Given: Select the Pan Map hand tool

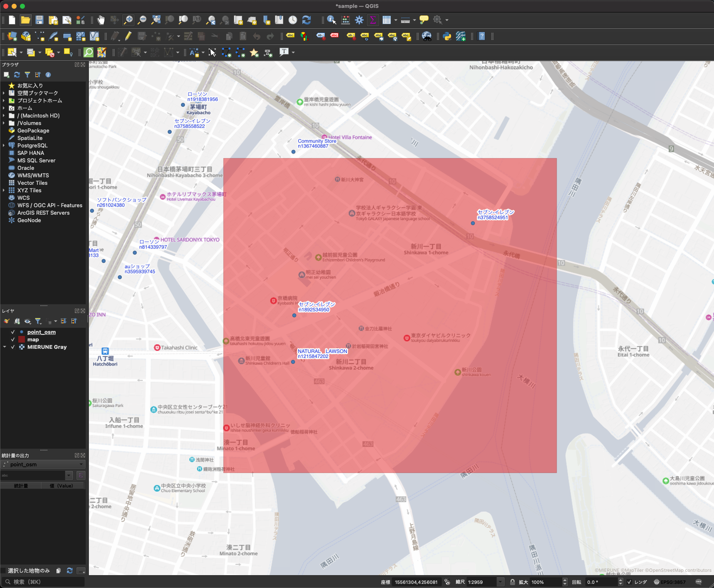Looking at the screenshot, I should [x=101, y=20].
